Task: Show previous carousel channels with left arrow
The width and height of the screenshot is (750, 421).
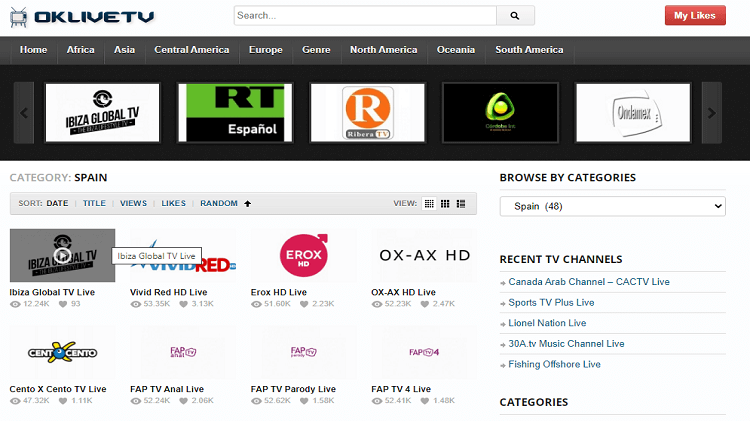Action: pos(24,113)
